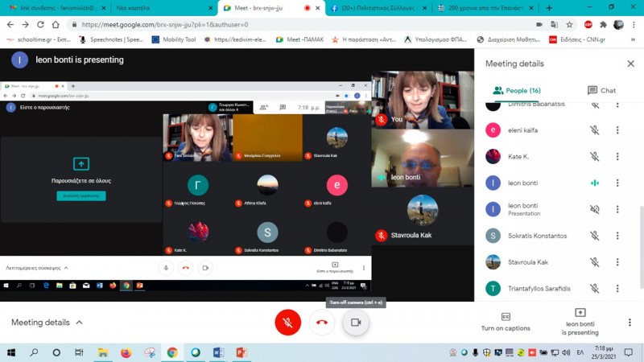Click the red hang up call button

[322, 323]
